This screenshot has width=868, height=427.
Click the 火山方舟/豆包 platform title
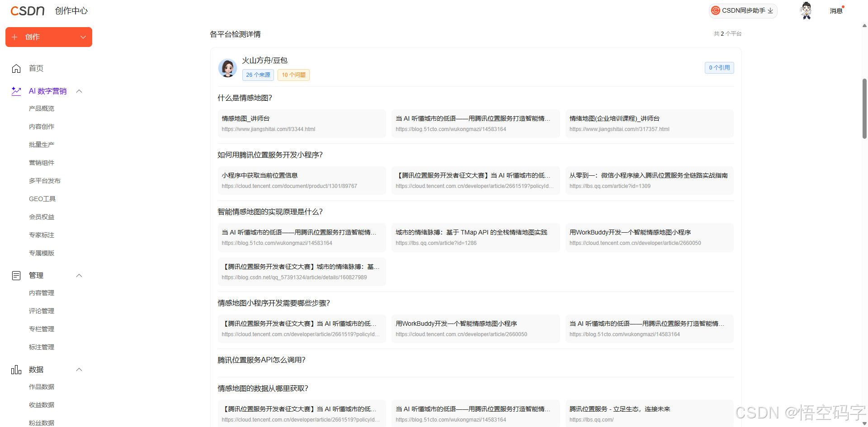point(264,61)
